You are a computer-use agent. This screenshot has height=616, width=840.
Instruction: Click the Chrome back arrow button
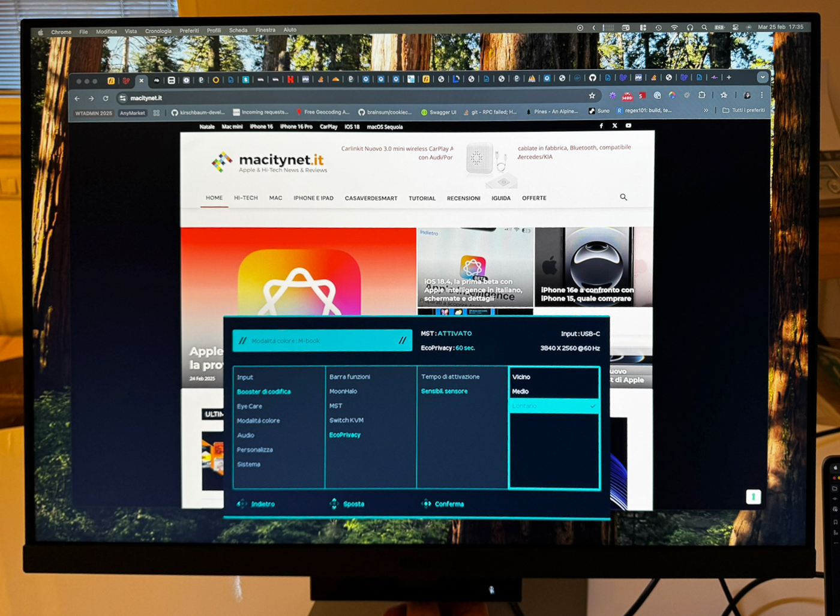77,98
